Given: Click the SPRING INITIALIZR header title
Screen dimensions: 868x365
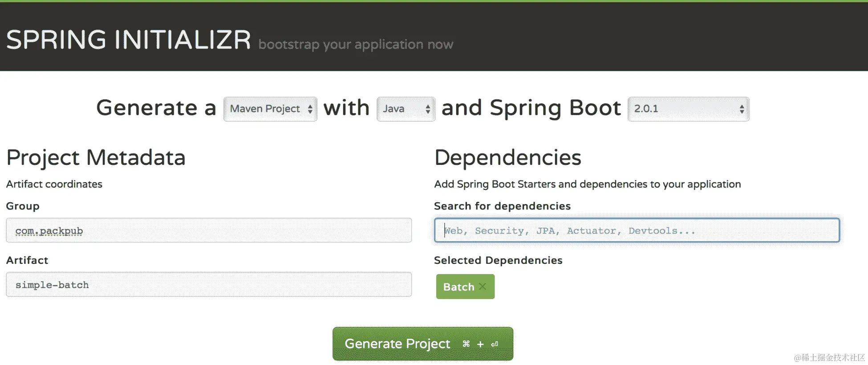Looking at the screenshot, I should pos(129,40).
